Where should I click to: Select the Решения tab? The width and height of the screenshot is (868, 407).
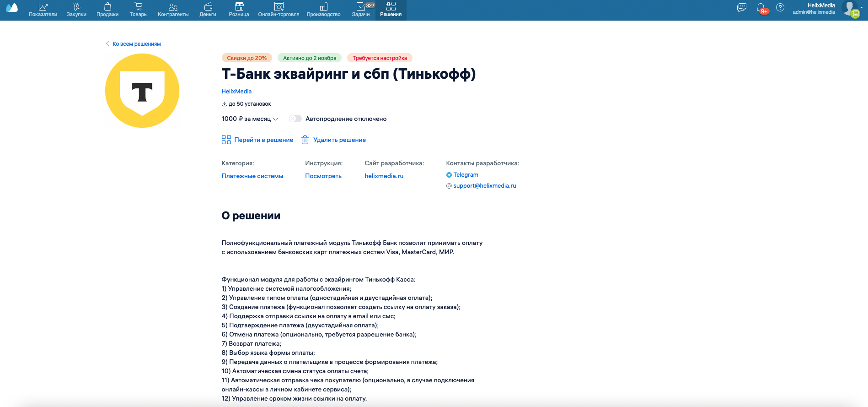point(391,10)
